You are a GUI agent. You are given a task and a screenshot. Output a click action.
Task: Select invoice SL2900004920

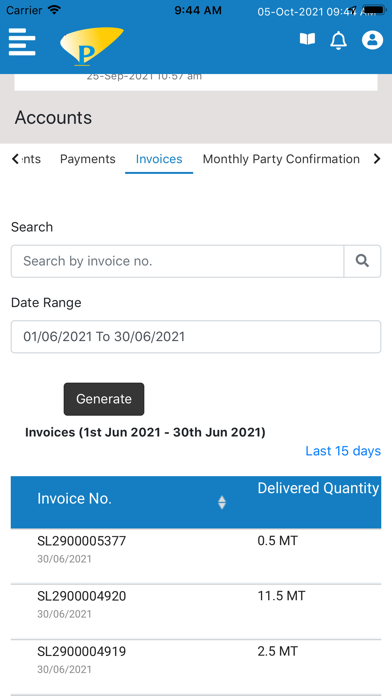tap(82, 596)
